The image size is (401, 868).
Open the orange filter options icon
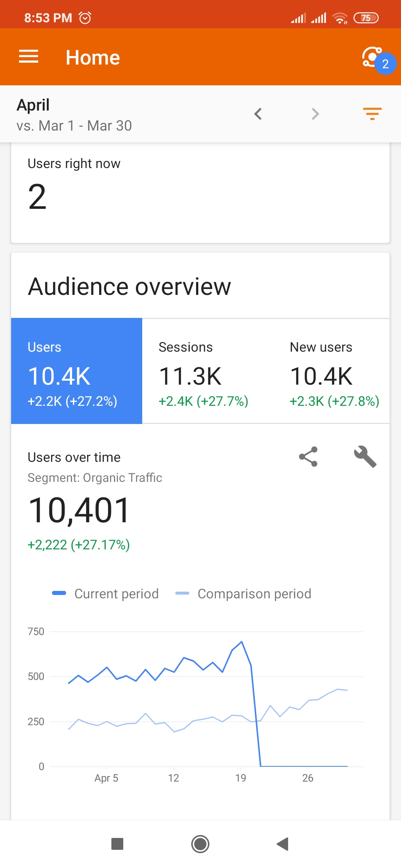[372, 114]
